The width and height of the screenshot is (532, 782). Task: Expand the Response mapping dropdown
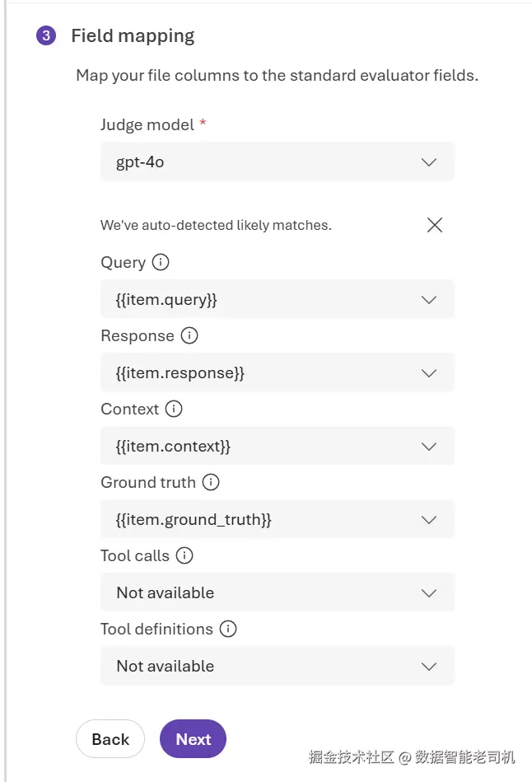(x=278, y=372)
